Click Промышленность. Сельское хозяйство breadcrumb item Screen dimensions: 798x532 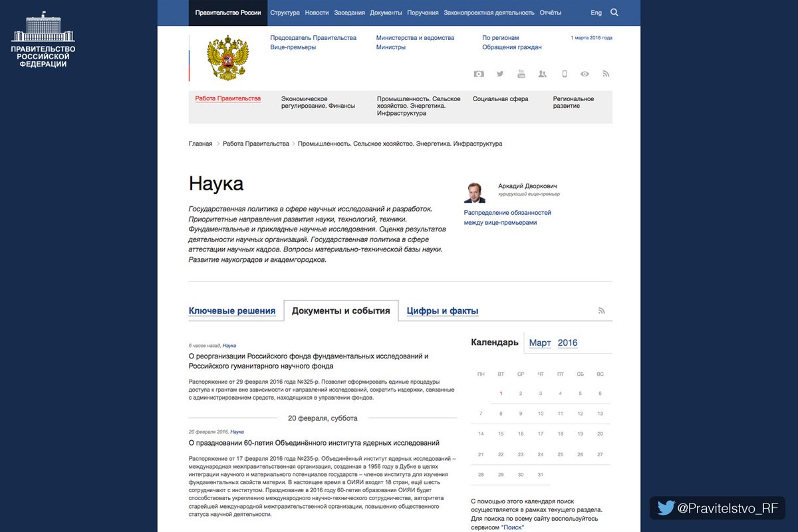(x=400, y=144)
